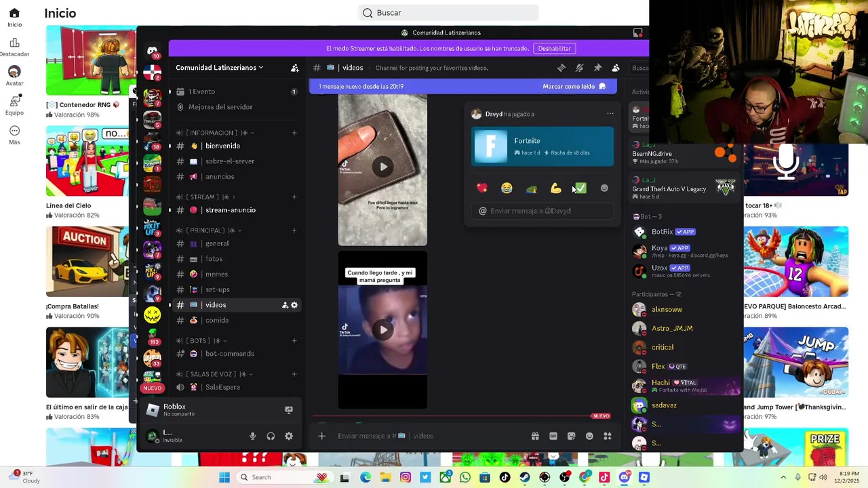Open Astro_JMJM member profile

(x=685, y=328)
